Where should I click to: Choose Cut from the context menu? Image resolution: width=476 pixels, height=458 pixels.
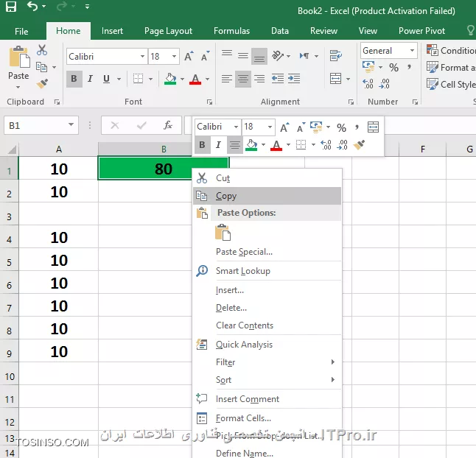(267, 178)
